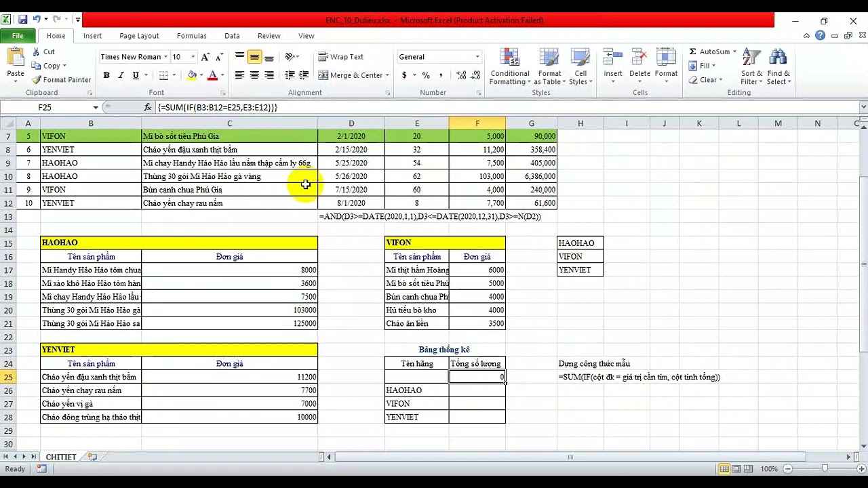This screenshot has height=488, width=868.
Task: Expand the font size dropdown
Action: [x=193, y=57]
